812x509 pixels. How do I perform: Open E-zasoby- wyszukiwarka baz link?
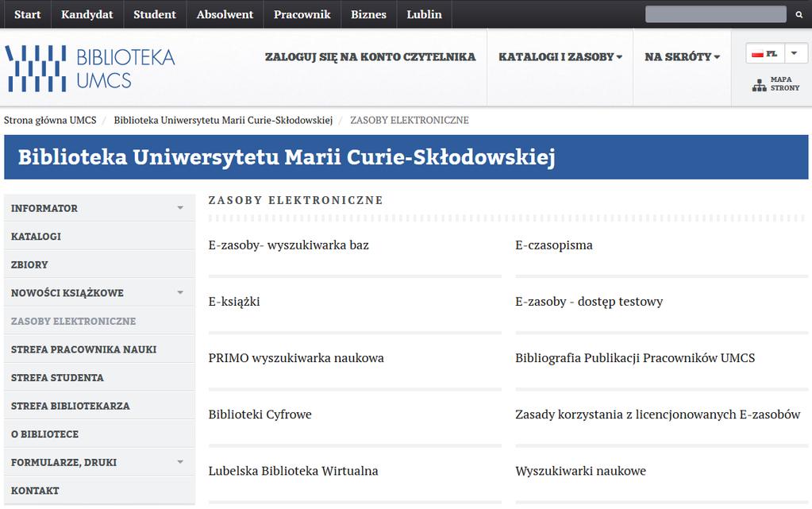click(x=288, y=245)
